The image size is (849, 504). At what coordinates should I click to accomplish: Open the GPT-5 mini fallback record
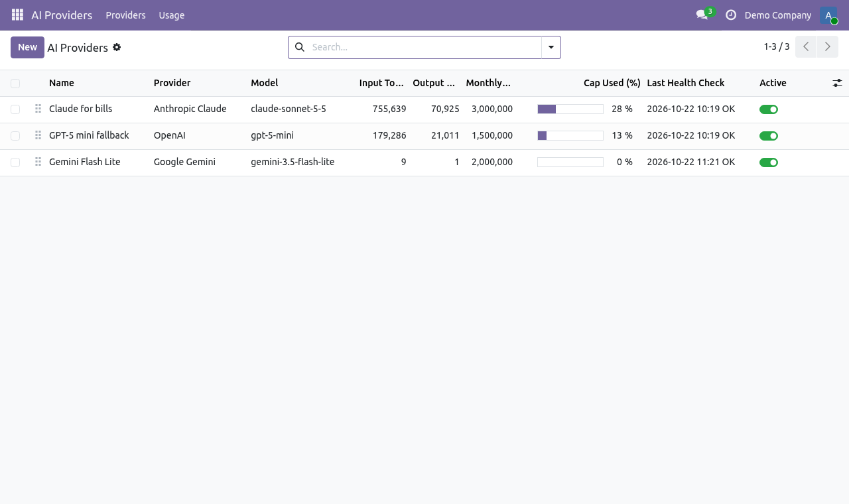pyautogui.click(x=89, y=135)
